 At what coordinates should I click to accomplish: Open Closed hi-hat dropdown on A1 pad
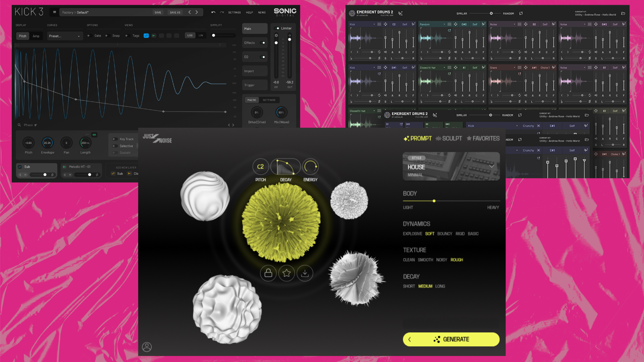pyautogui.click(x=432, y=67)
